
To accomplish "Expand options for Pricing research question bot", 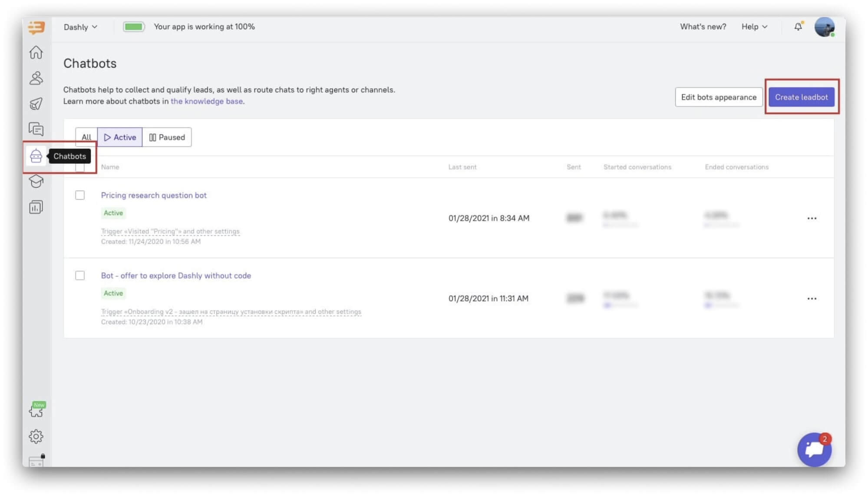I will tap(812, 218).
